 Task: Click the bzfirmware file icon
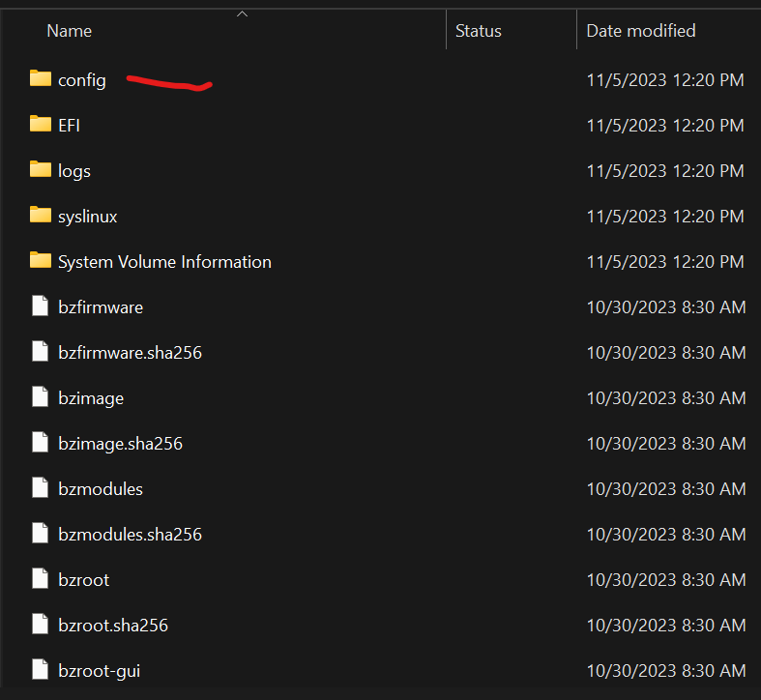click(x=41, y=306)
